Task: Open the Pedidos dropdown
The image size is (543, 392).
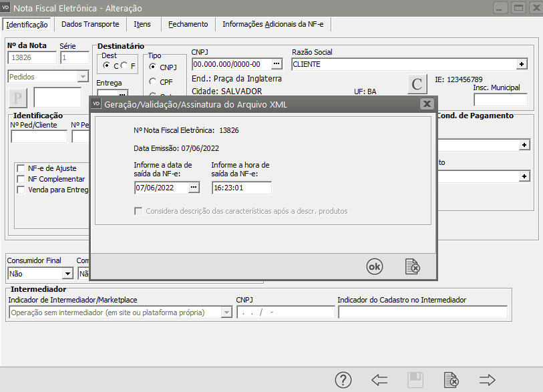Action: [83, 77]
